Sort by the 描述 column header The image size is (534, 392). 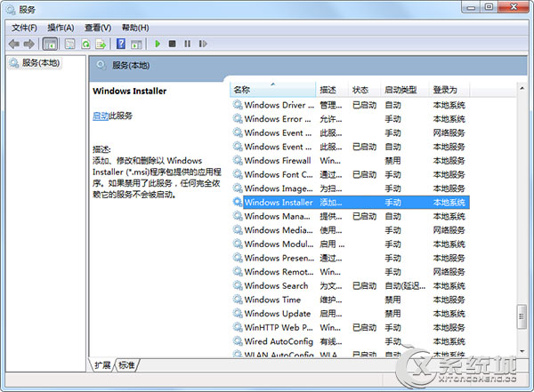point(332,90)
